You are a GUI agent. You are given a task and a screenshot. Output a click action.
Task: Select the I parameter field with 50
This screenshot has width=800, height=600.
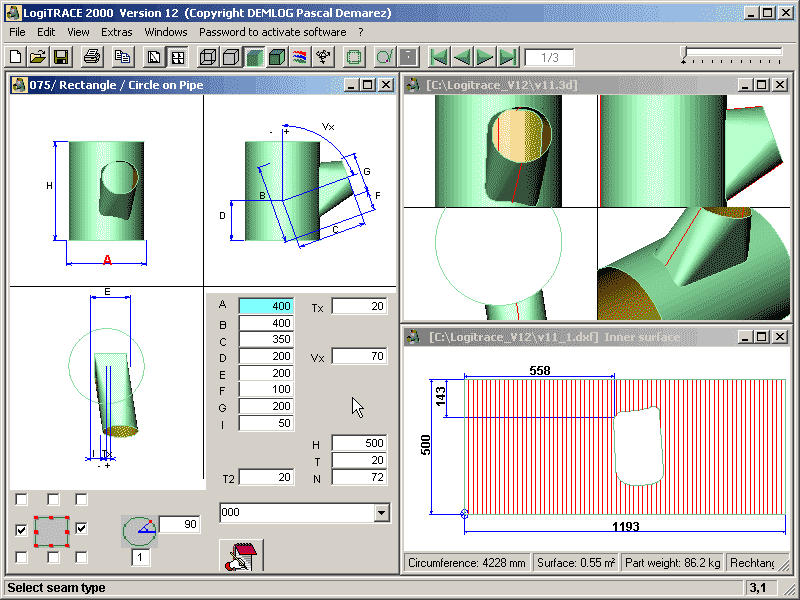[266, 423]
